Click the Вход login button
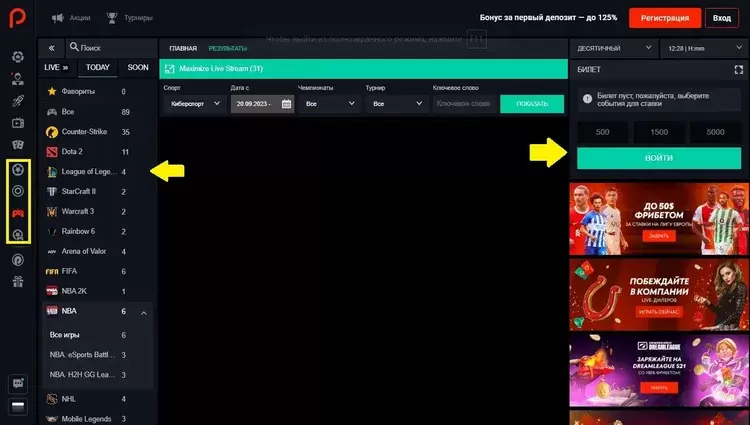 (722, 18)
